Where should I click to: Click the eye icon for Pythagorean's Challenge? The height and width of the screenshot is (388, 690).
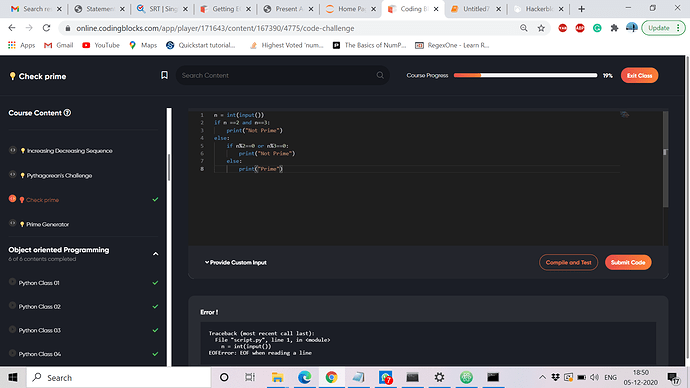coord(13,175)
